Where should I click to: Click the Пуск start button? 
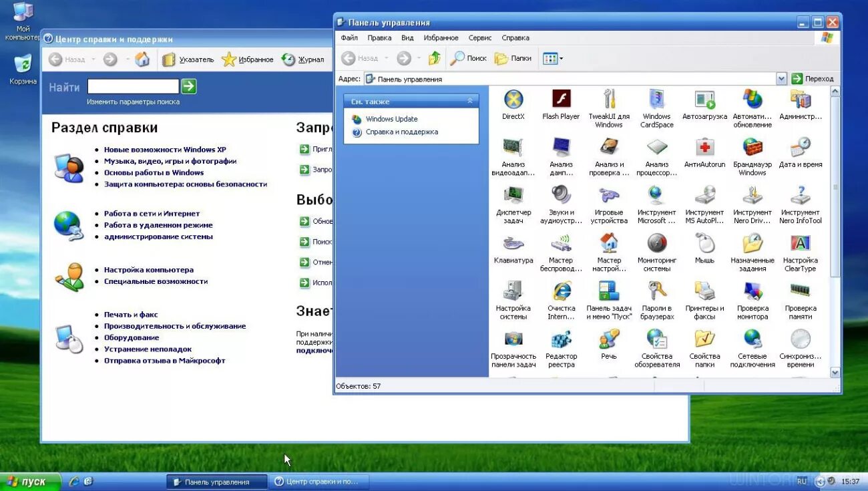[x=30, y=482]
